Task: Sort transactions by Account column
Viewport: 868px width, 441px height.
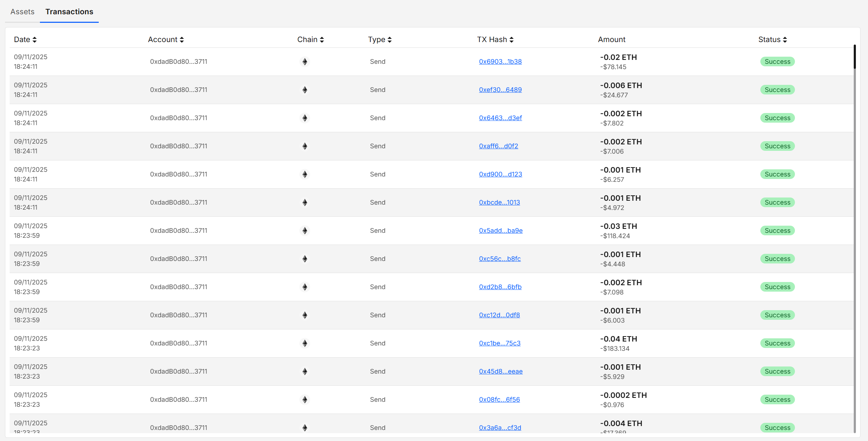Action: tap(166, 40)
